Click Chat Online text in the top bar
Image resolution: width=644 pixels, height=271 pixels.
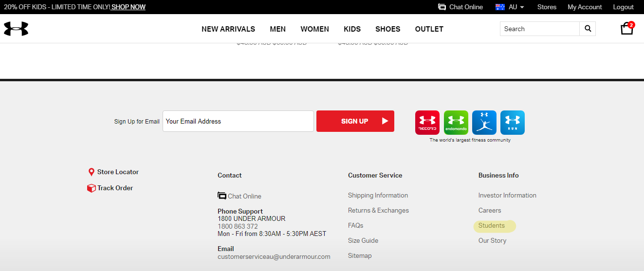(466, 7)
